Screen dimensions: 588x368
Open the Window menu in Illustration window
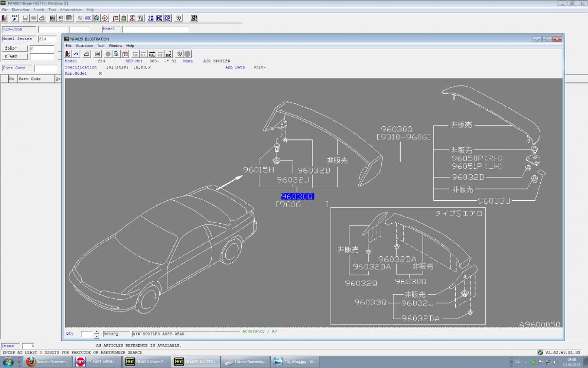[x=115, y=46]
